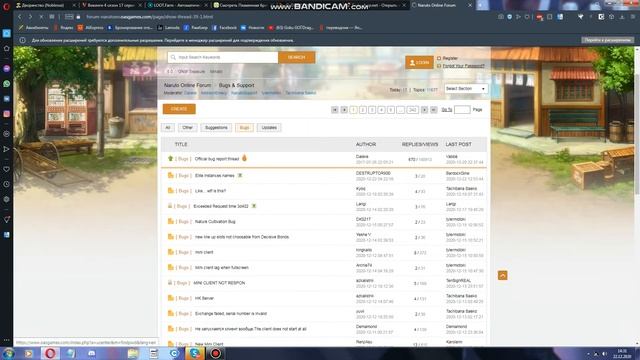Click the Bugs & Support breadcrumb
This screenshot has width=640, height=360.
[236, 85]
